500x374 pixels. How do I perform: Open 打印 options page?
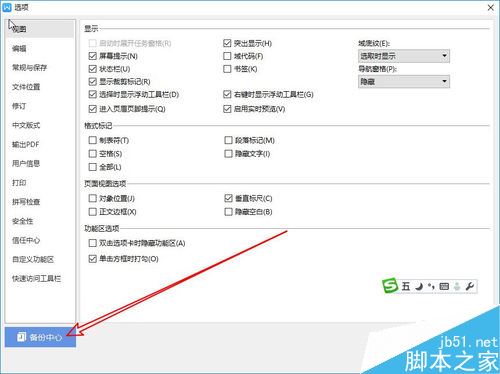coord(19,183)
